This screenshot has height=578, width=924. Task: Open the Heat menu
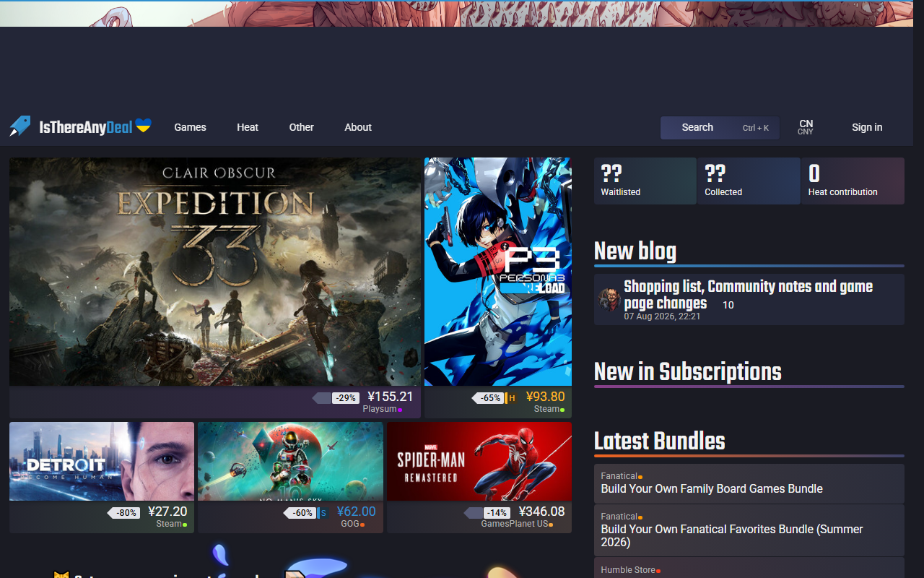[248, 127]
